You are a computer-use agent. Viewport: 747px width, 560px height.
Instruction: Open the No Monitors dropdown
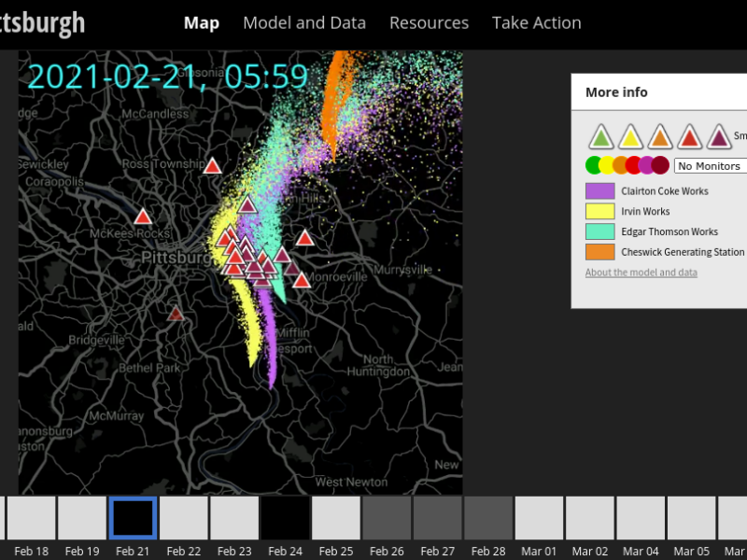pos(711,165)
